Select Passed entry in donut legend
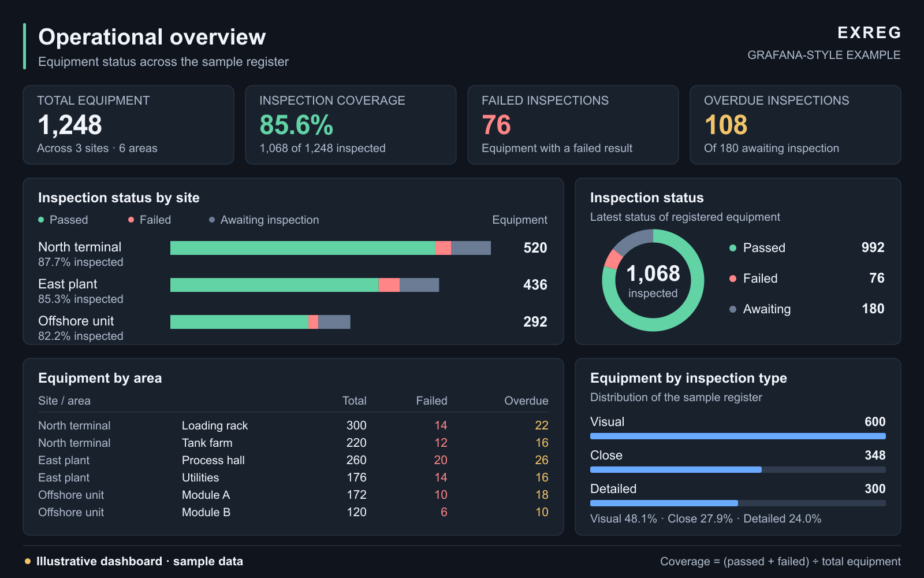 pyautogui.click(x=807, y=247)
